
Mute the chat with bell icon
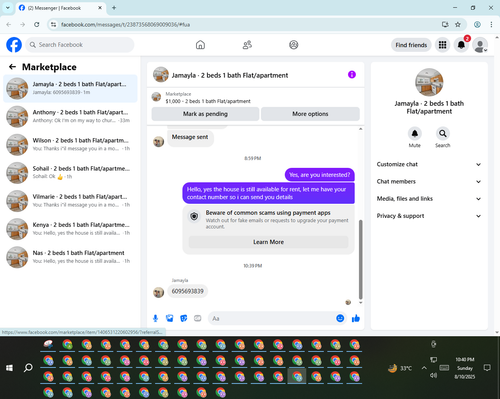click(415, 134)
